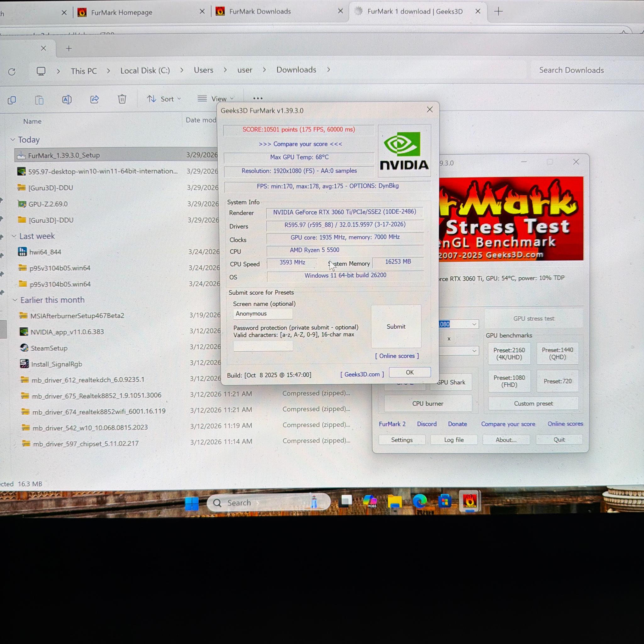The width and height of the screenshot is (644, 644).
Task: Click the NVIDIA_app_v11.0.6.383 file icon
Action: [24, 332]
